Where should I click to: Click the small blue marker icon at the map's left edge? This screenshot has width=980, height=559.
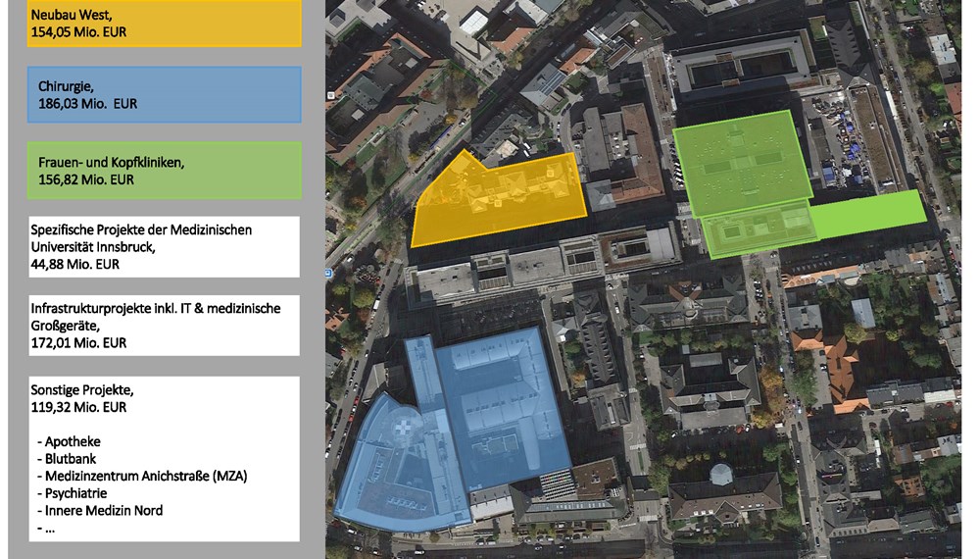[328, 273]
